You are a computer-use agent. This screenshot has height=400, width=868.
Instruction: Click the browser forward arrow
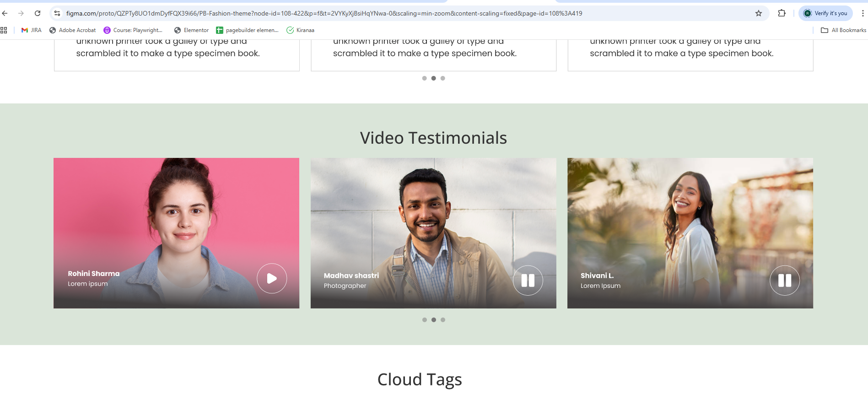click(21, 13)
